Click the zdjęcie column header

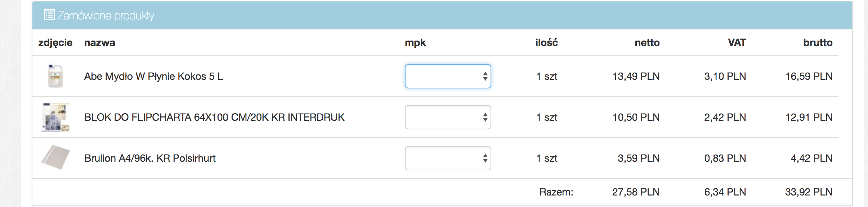pos(55,43)
